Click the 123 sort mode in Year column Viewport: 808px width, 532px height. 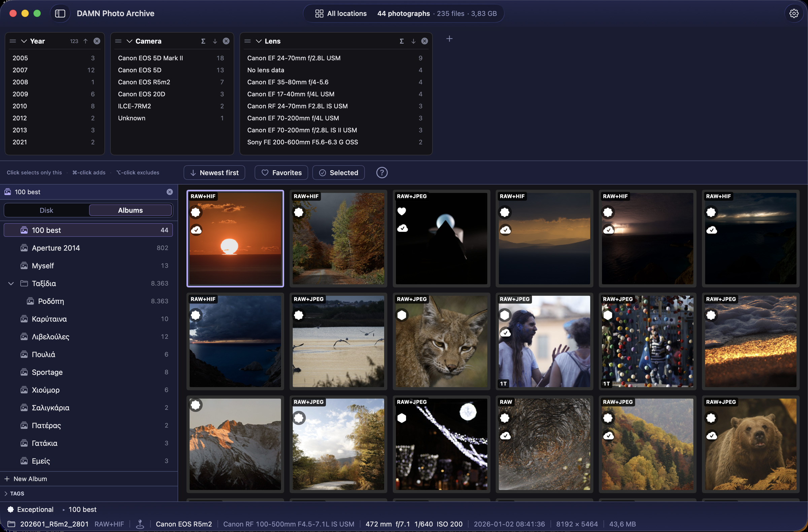(x=74, y=41)
